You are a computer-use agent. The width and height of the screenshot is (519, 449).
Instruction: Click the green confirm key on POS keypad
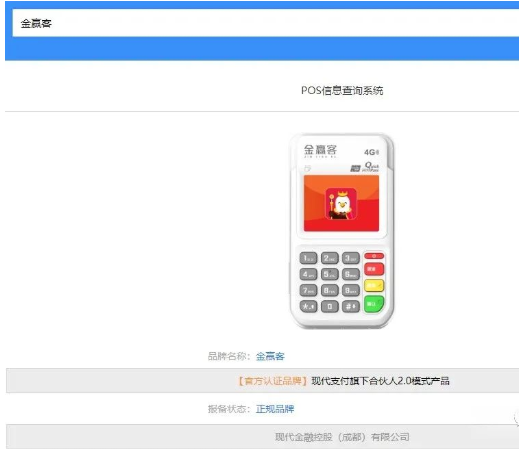[x=374, y=304]
